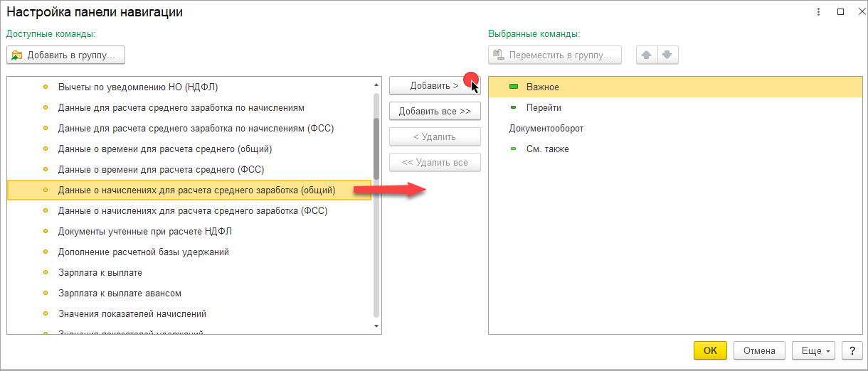868x371 pixels.
Task: Select Дополнение расчетной базы удержаний
Action: click(189, 252)
